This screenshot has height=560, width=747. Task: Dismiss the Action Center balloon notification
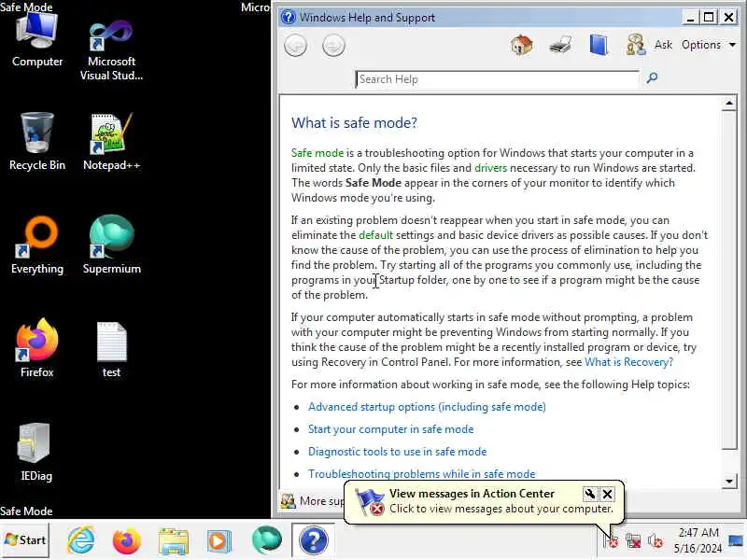tap(608, 494)
